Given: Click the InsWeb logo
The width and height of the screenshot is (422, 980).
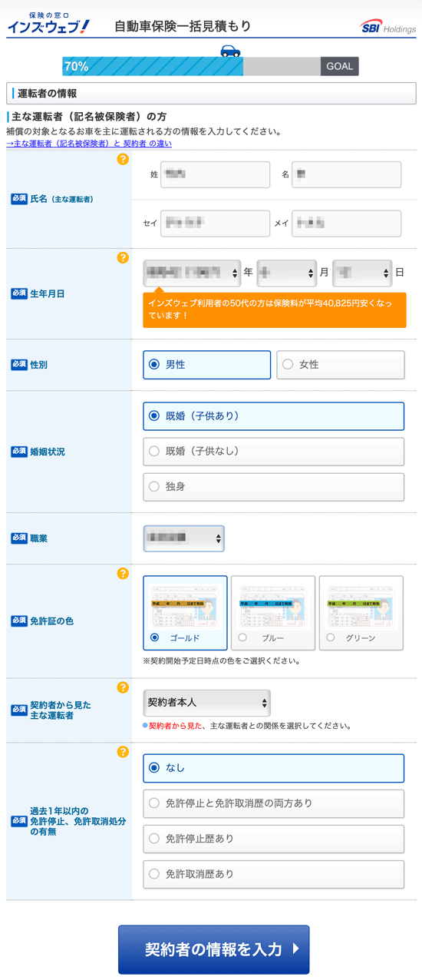Looking at the screenshot, I should [x=48, y=23].
